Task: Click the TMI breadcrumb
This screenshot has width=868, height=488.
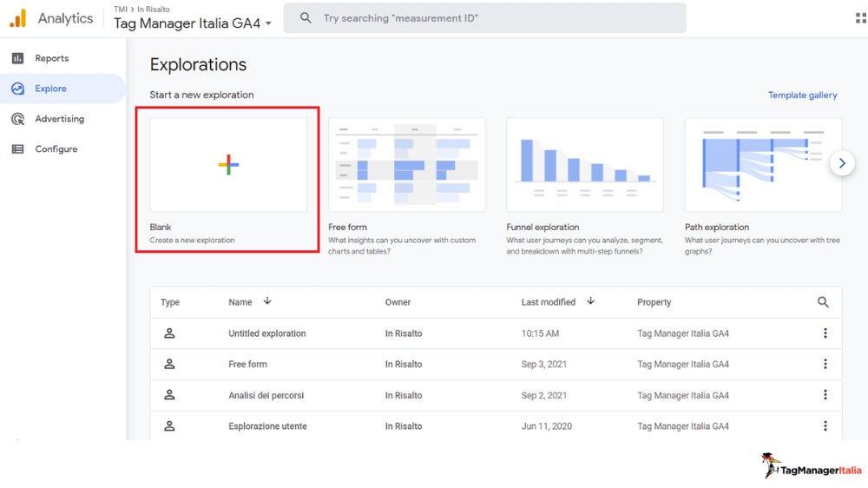Action: click(120, 10)
